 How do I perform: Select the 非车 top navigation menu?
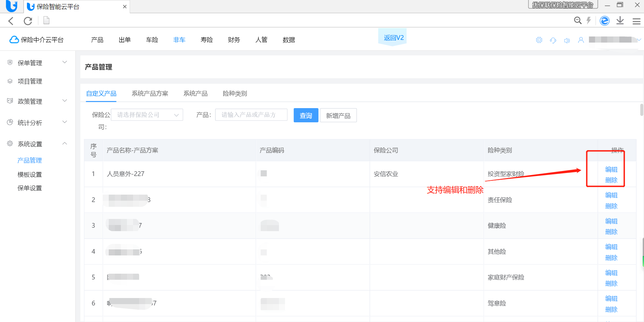pyautogui.click(x=179, y=40)
